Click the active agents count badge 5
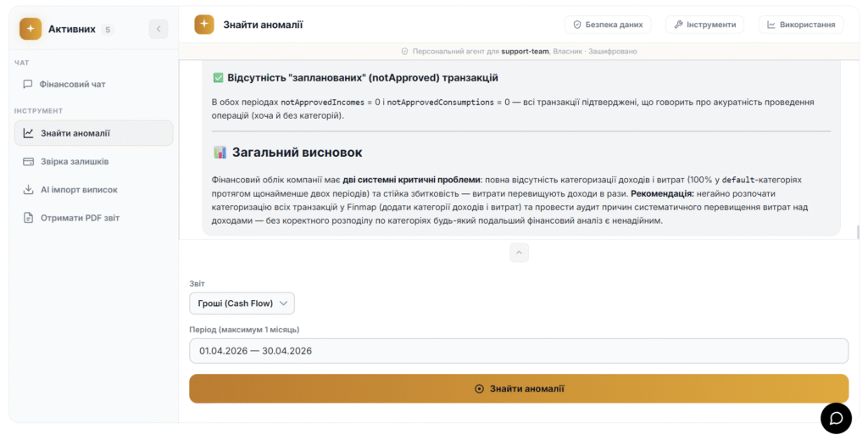This screenshot has height=440, width=868. point(108,30)
